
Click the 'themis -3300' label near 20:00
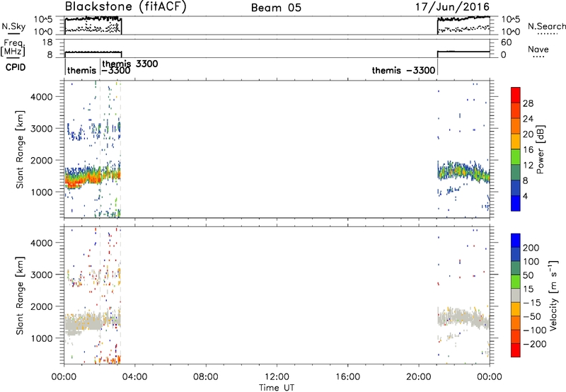(x=403, y=70)
